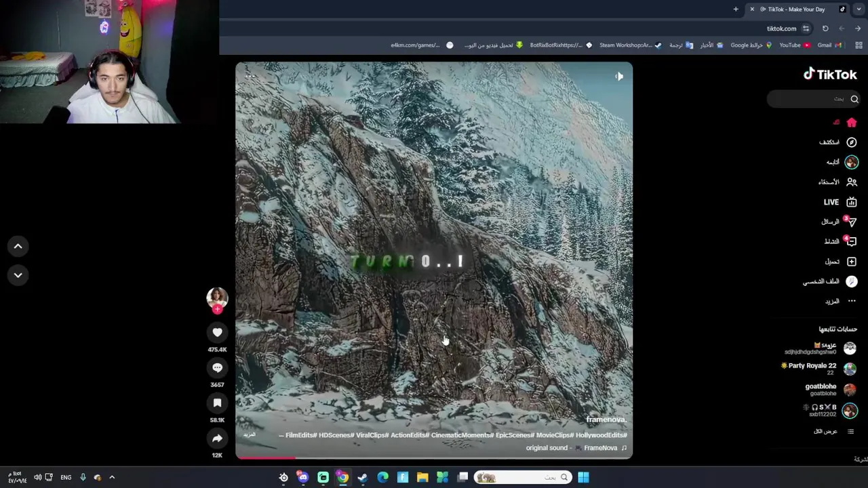Reload the page with refresh icon

tap(825, 28)
